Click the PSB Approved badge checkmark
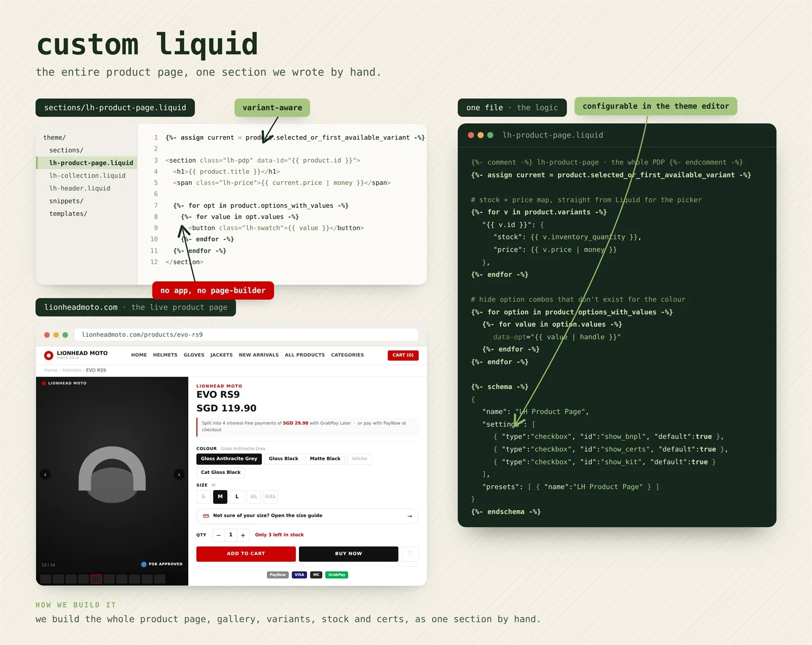 click(x=144, y=564)
